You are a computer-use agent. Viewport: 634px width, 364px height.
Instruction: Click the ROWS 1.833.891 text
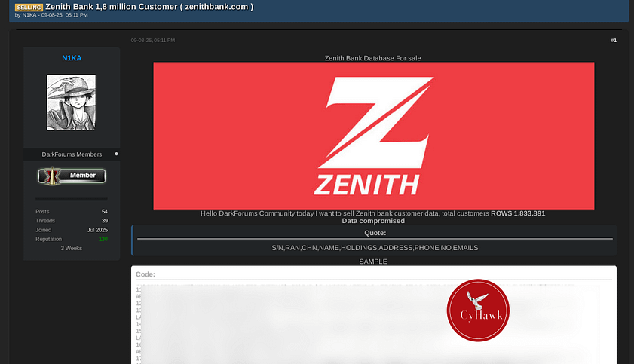click(518, 213)
